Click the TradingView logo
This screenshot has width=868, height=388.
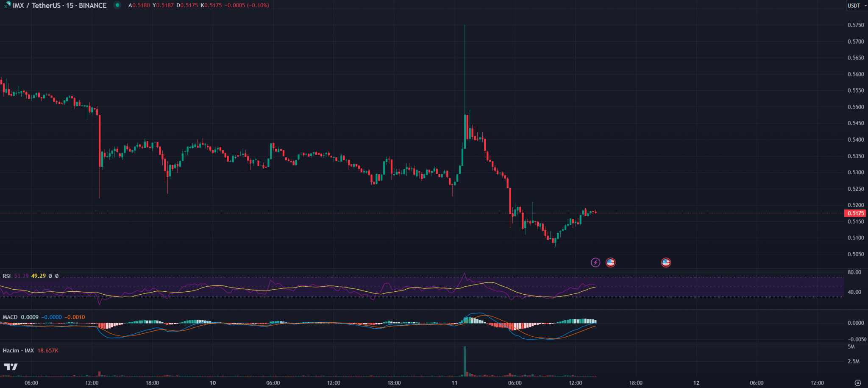tap(11, 367)
